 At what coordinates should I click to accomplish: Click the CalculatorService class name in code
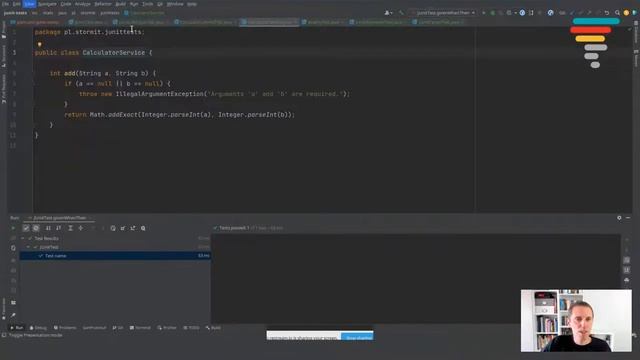coord(113,53)
